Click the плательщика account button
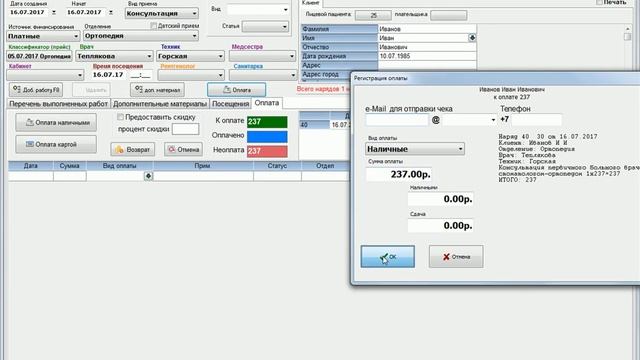 click(x=449, y=15)
